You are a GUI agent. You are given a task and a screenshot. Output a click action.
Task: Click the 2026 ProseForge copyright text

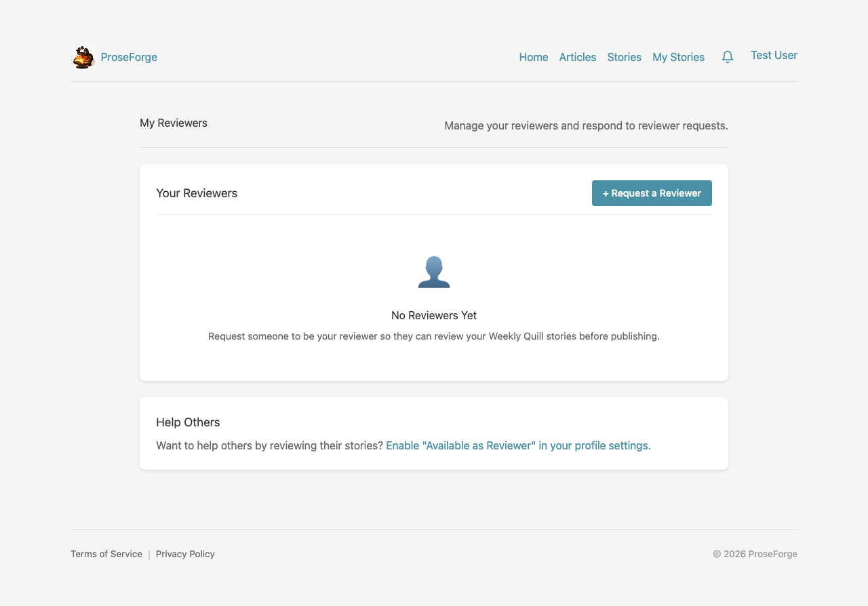pyautogui.click(x=755, y=554)
